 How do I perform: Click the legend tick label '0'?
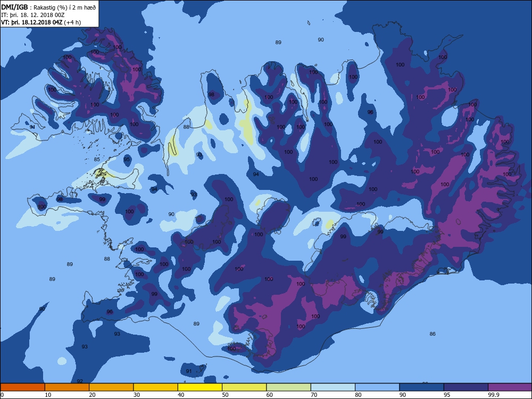coord(2,395)
